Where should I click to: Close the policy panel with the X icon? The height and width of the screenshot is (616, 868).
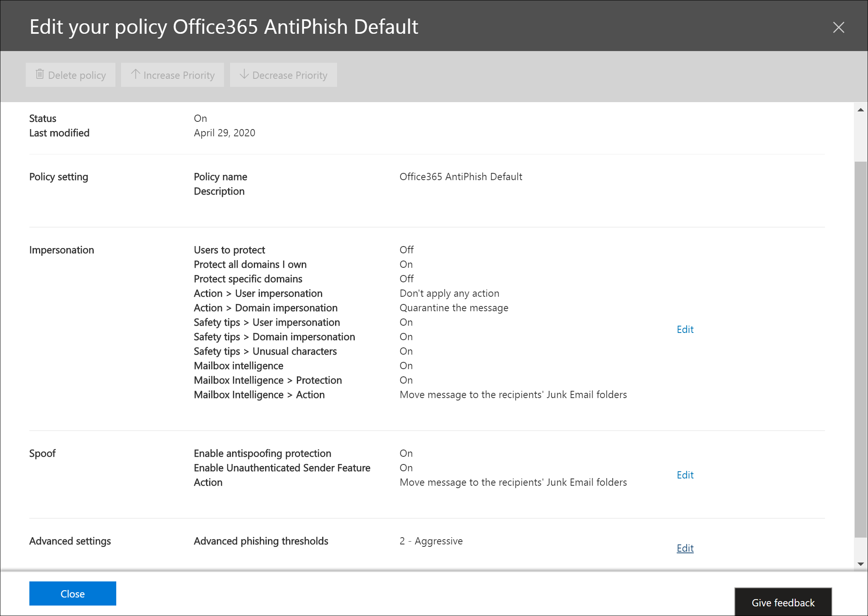pyautogui.click(x=838, y=27)
